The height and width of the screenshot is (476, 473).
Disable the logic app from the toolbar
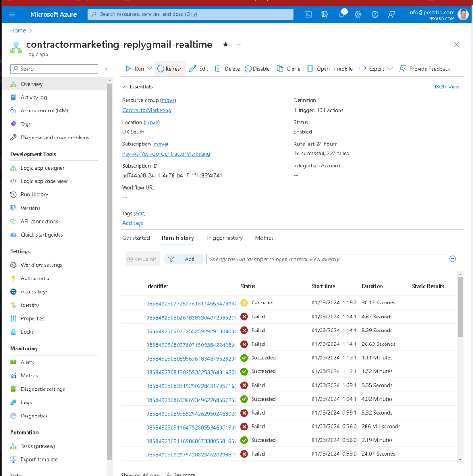point(257,69)
